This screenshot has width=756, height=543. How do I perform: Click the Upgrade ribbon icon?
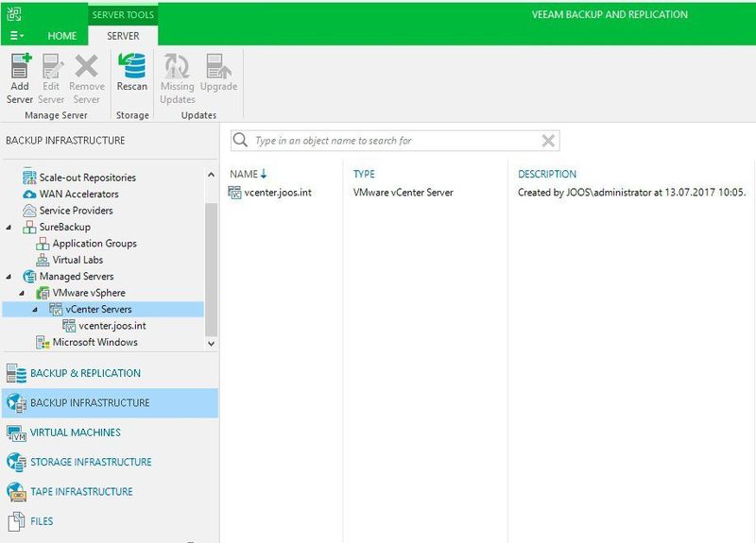coord(219,66)
